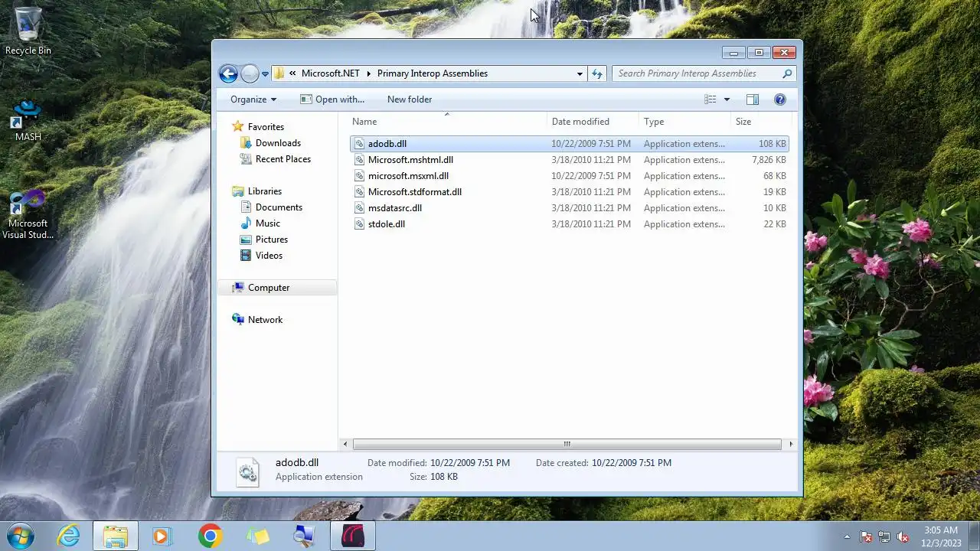Open Recycle Bin desktop icon
Screen dimensions: 980x551
point(28,31)
